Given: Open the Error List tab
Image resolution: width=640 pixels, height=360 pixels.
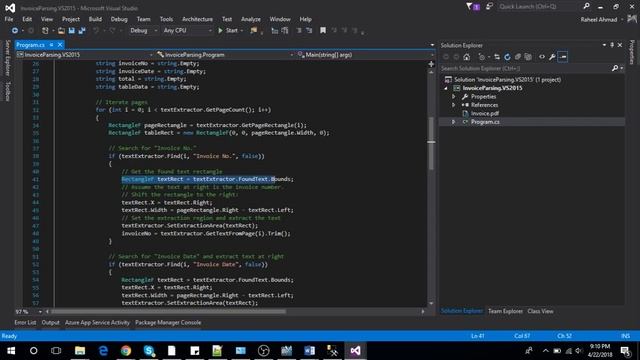Looking at the screenshot, I should pos(25,322).
